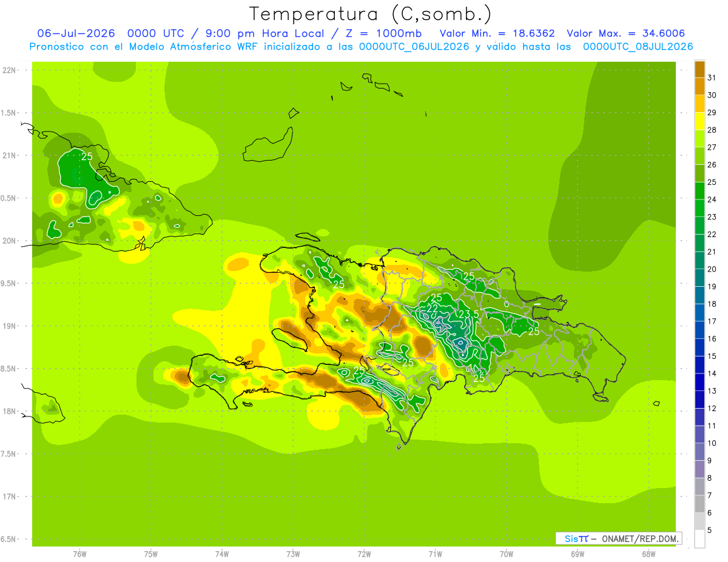This screenshot has height=562, width=728.
Task: Click the legend swatch between 26 and 27
Action: click(699, 156)
